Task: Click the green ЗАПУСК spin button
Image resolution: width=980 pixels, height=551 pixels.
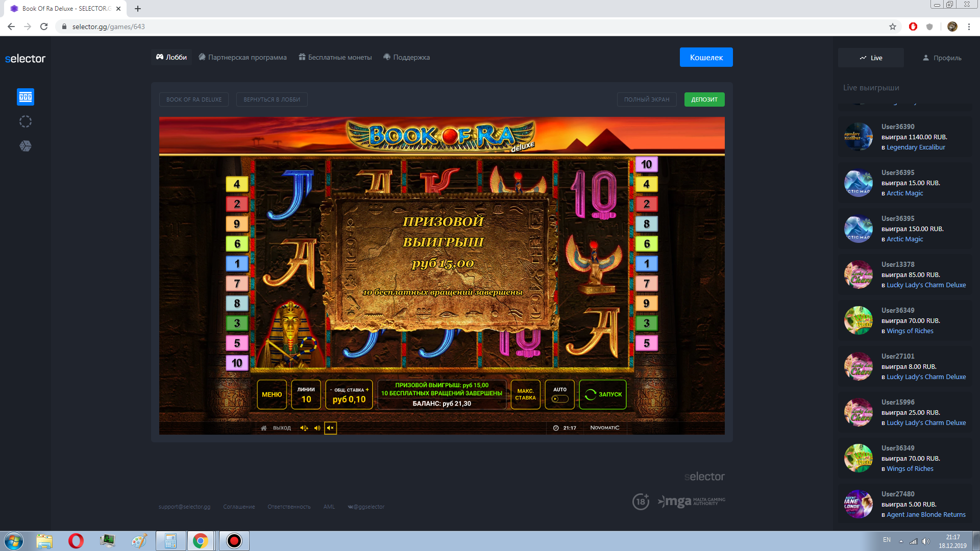Action: coord(603,394)
